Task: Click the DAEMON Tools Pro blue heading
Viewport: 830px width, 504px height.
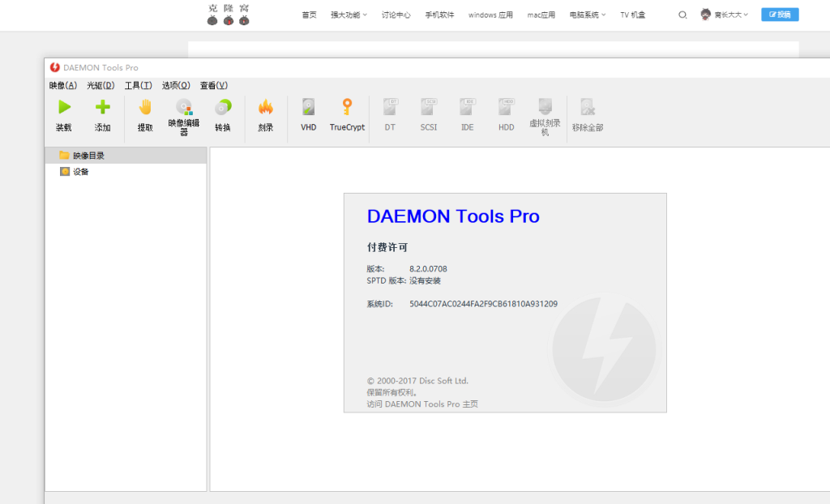Action: [x=453, y=216]
